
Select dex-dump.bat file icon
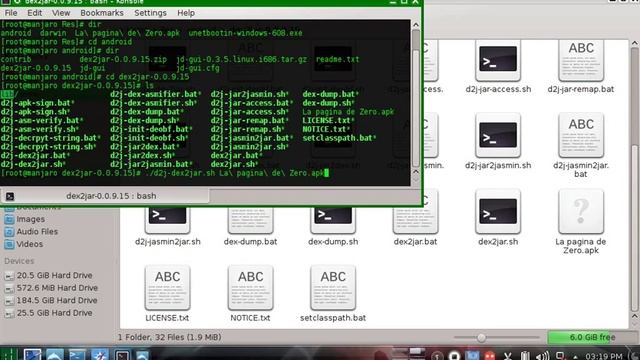click(x=250, y=220)
